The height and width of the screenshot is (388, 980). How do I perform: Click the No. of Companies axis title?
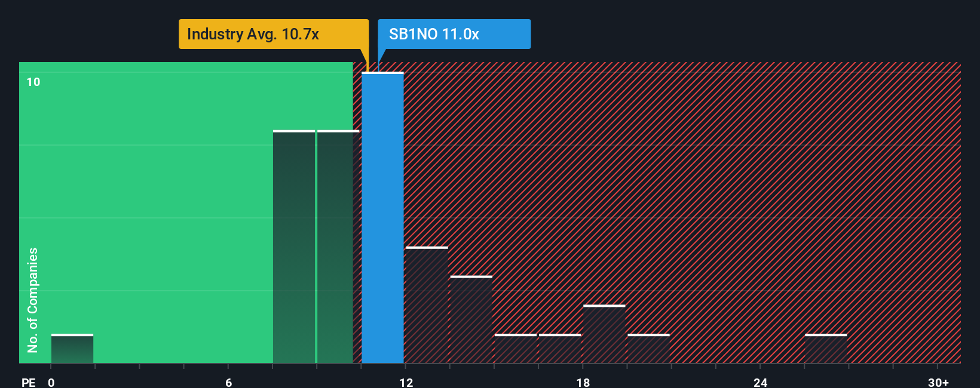click(x=33, y=300)
